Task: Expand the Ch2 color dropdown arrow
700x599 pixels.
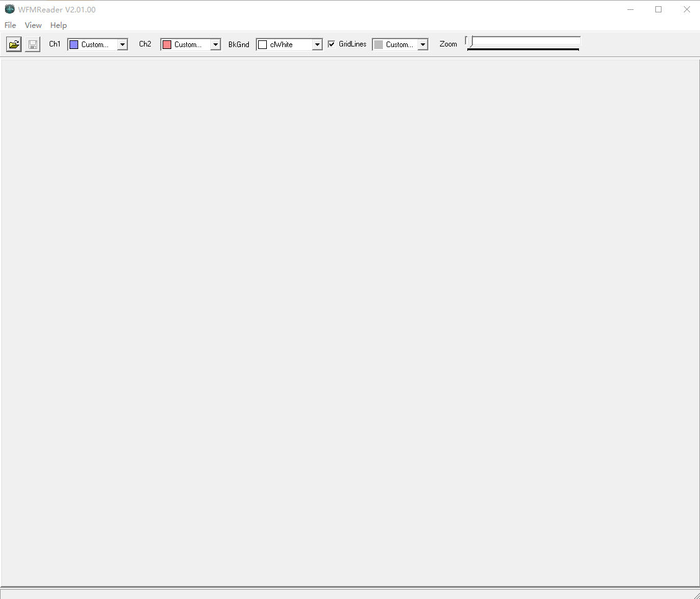Action: click(x=215, y=45)
